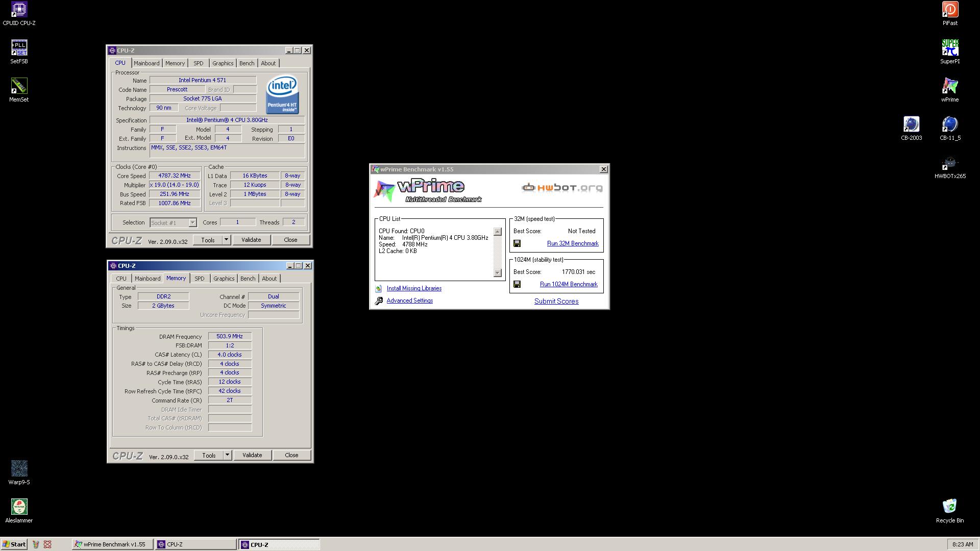Viewport: 980px width, 551px height.
Task: Open the Socket #1 selection dropdown
Action: 192,223
